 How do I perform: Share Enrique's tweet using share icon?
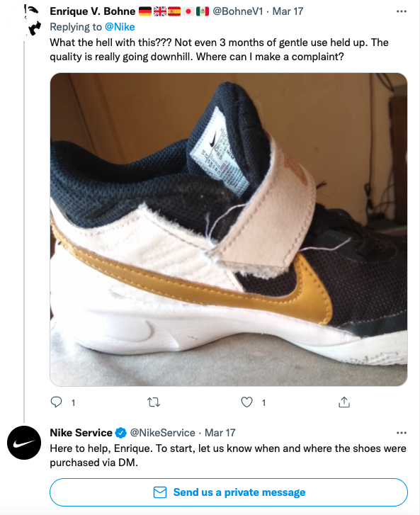coord(344,402)
